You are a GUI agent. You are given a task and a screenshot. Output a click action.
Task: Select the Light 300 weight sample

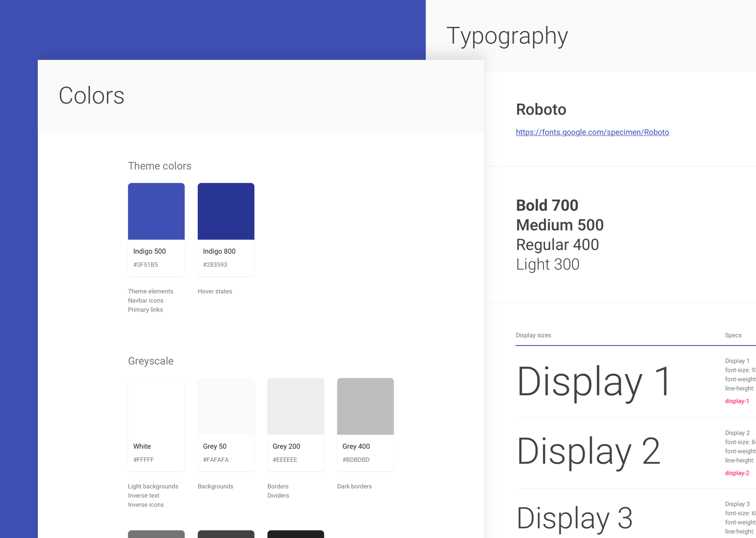[548, 264]
